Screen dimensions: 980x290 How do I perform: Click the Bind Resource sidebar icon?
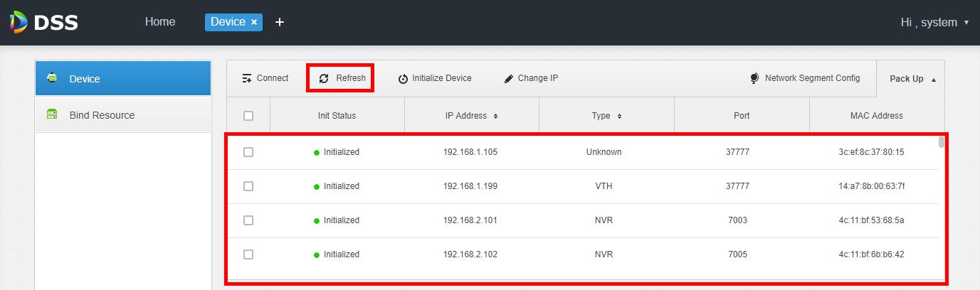pyautogui.click(x=52, y=115)
